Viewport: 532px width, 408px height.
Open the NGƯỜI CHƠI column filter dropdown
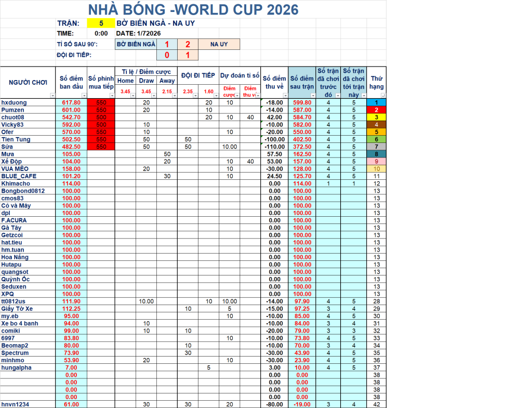(52, 96)
